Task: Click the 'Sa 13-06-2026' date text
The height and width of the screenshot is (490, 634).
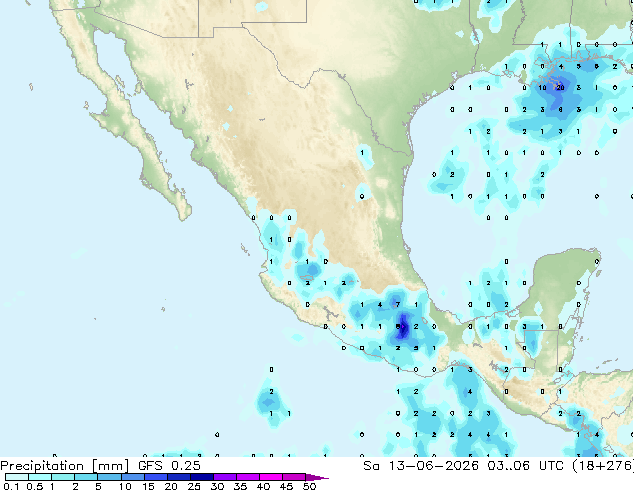Action: click(421, 466)
